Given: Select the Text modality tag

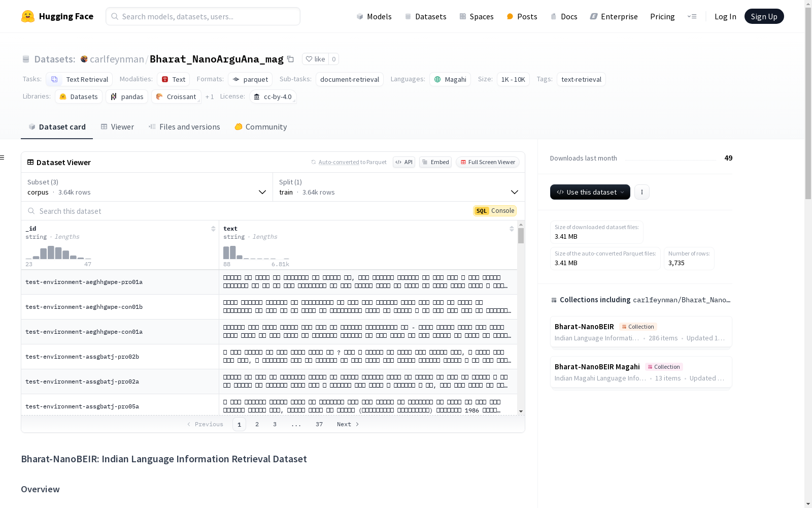Looking at the screenshot, I should tap(173, 79).
